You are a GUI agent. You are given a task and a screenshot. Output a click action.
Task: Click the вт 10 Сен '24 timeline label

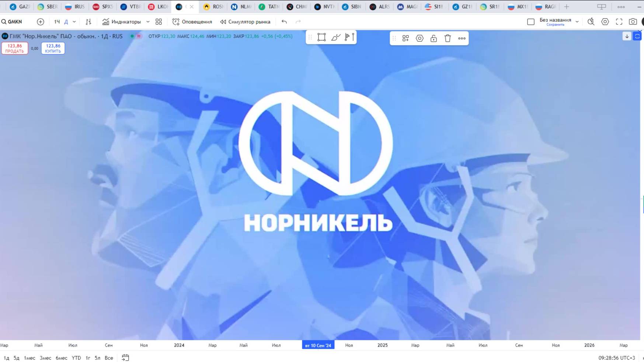coord(318,345)
